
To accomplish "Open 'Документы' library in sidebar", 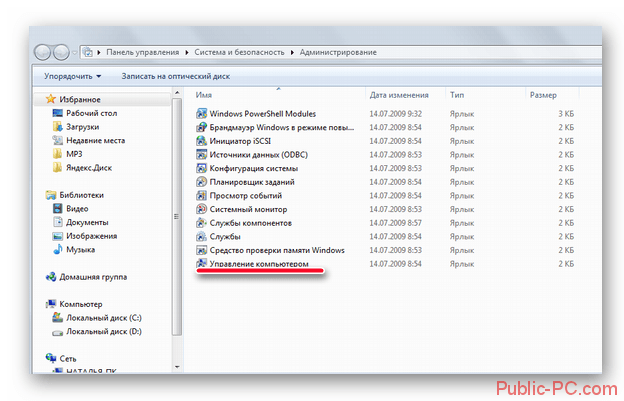I will (x=87, y=222).
